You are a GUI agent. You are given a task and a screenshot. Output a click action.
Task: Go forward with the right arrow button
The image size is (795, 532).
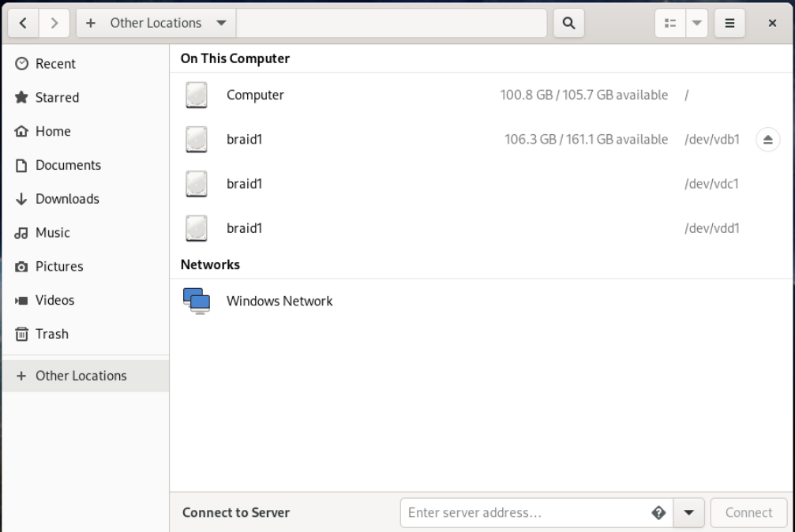[54, 24]
